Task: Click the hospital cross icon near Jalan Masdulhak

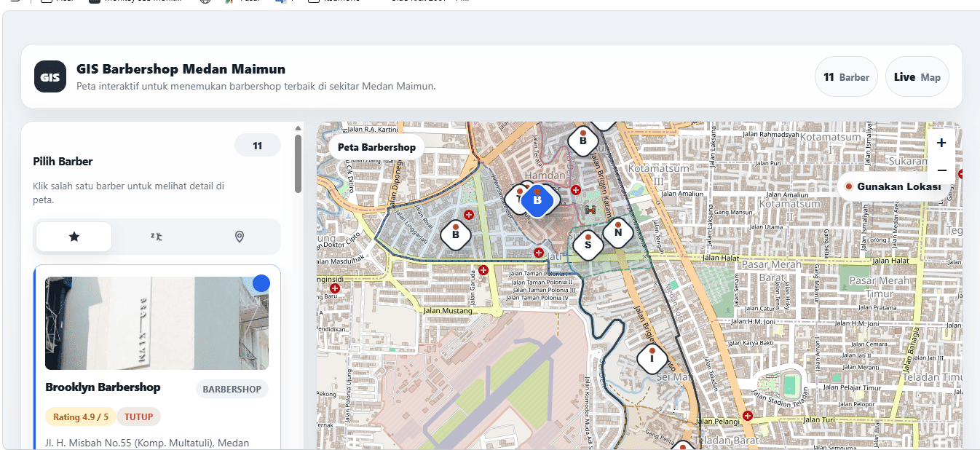Action: tap(335, 288)
